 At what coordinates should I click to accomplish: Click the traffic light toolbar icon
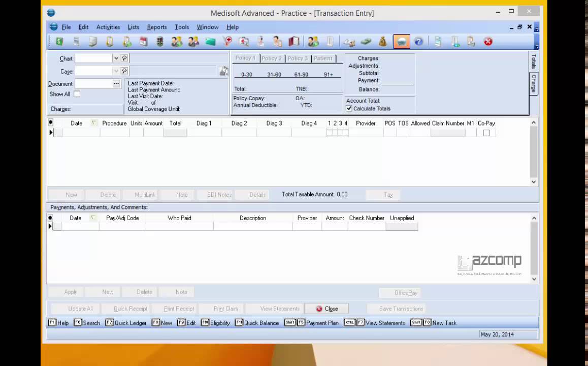point(160,42)
